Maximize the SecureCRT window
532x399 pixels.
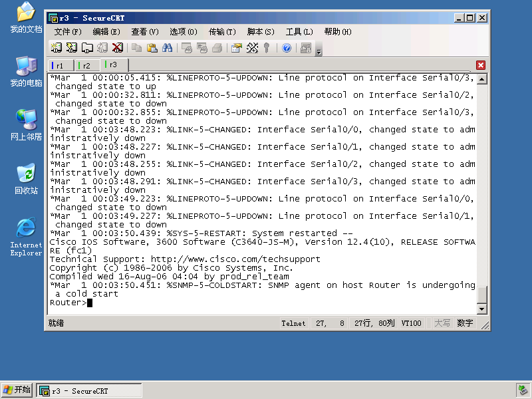coord(470,18)
